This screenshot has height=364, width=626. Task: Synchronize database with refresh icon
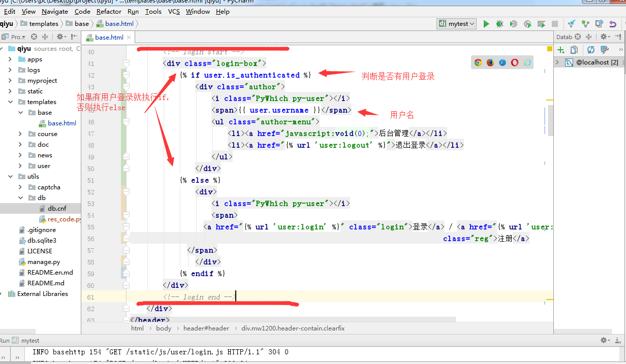click(x=590, y=50)
